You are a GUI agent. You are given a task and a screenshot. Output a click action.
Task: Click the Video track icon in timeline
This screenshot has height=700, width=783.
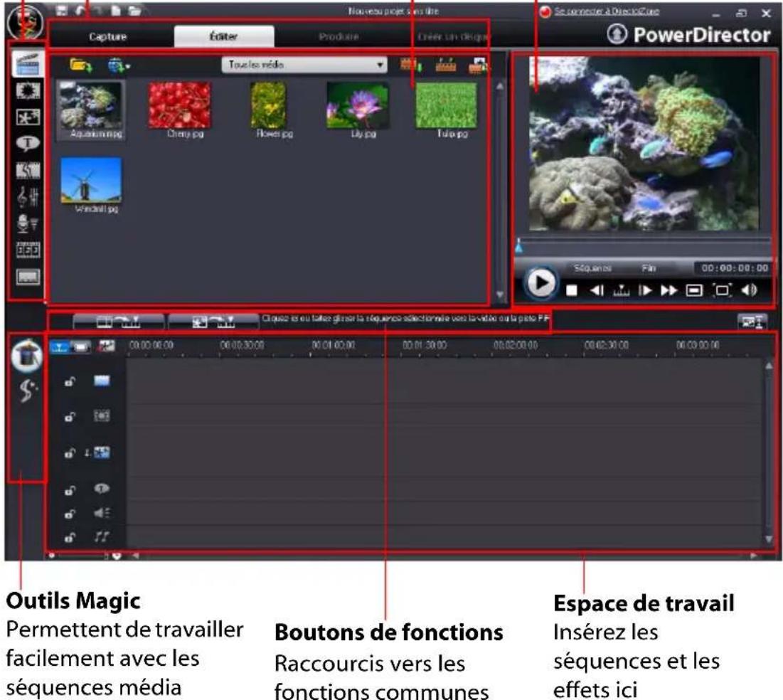(x=102, y=381)
